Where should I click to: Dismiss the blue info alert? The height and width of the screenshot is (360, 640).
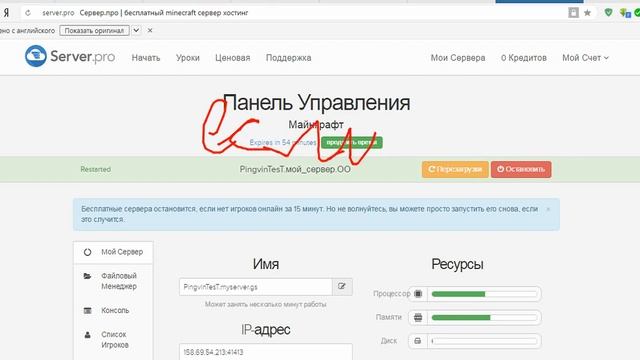click(548, 209)
